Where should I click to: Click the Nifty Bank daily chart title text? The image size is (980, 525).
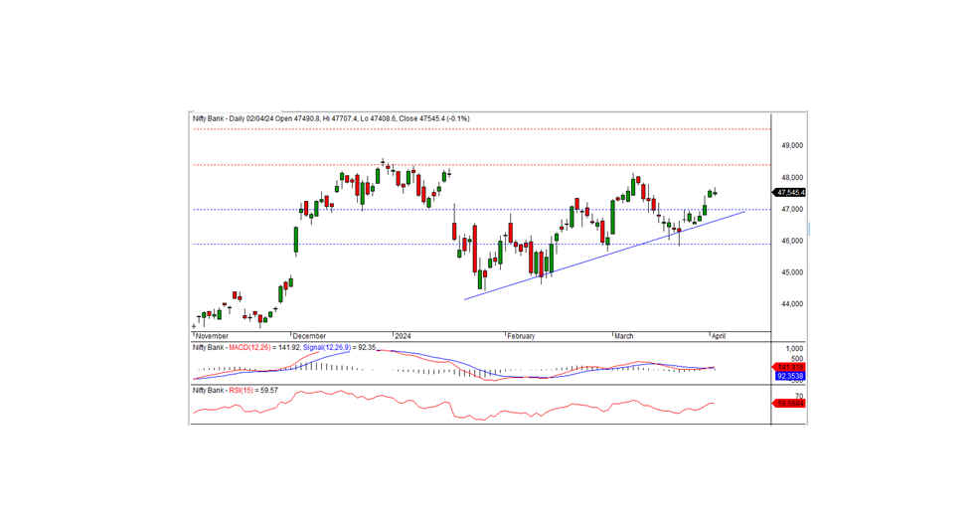[331, 118]
